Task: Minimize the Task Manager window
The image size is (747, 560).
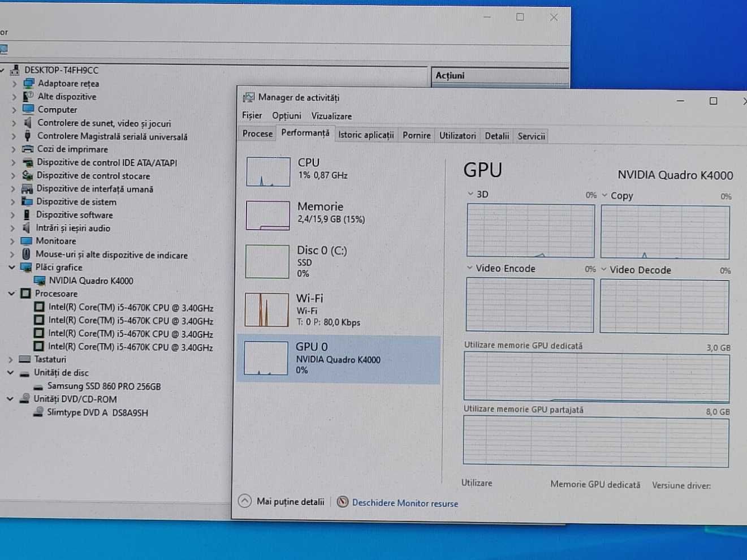Action: (x=680, y=101)
